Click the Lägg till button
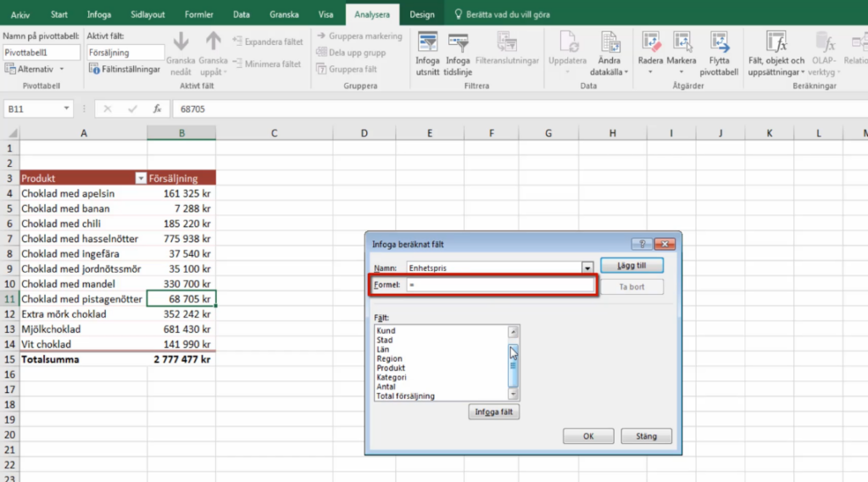The width and height of the screenshot is (868, 482). click(632, 266)
